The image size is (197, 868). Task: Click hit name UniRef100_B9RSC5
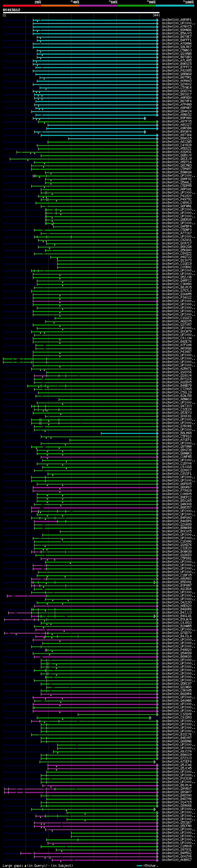pos(177,64)
